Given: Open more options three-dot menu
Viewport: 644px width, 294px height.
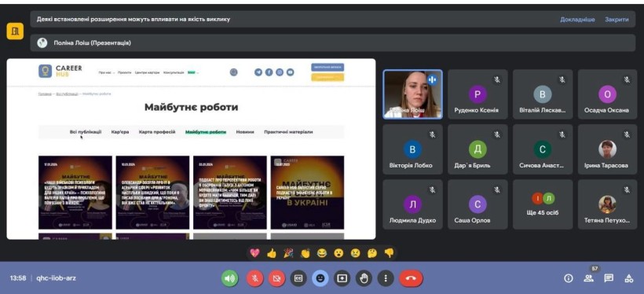Looking at the screenshot, I should click(386, 278).
